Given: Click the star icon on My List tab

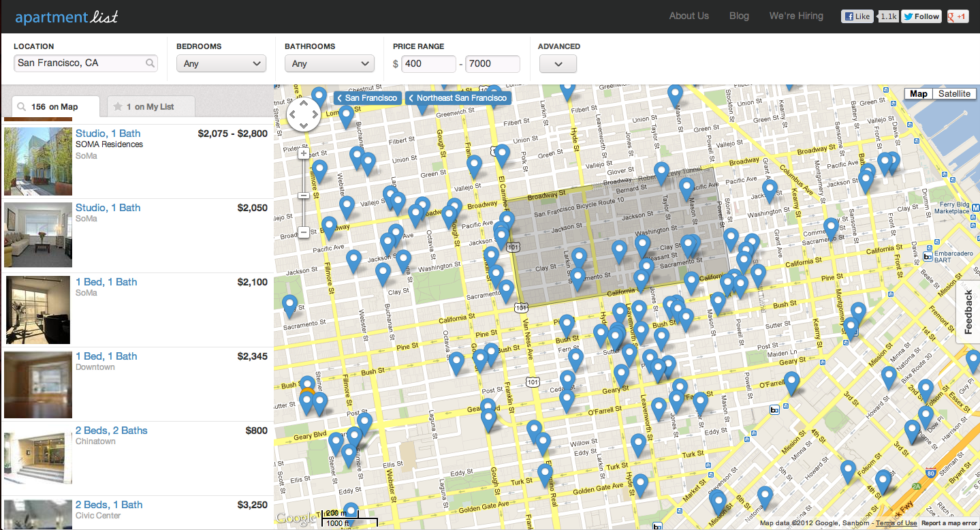Looking at the screenshot, I should pos(118,107).
